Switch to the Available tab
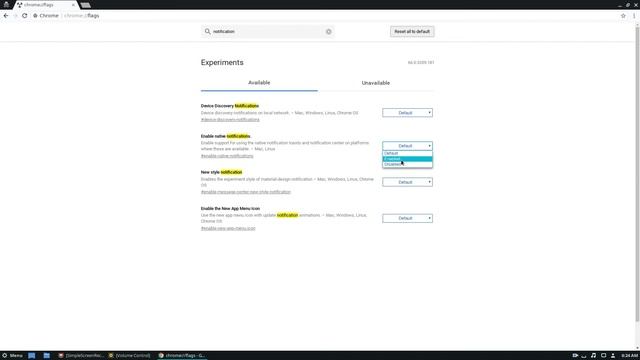 259,83
